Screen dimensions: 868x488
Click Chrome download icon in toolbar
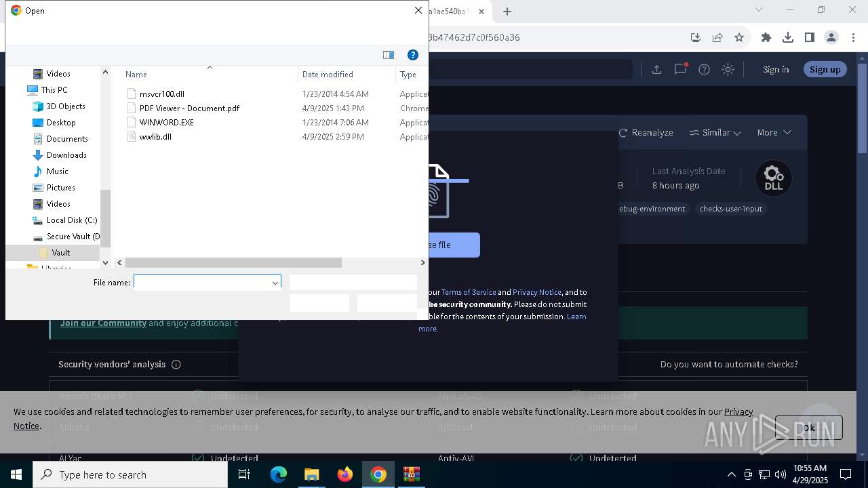click(x=788, y=37)
